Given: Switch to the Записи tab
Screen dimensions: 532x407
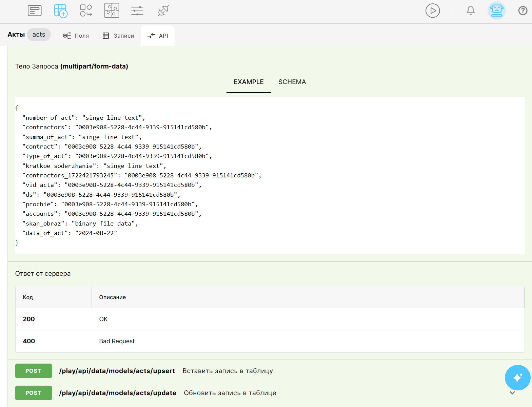Looking at the screenshot, I should click(x=118, y=36).
